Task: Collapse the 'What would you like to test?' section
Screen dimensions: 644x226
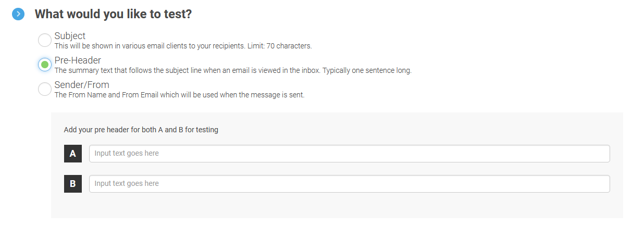Action: pos(18,14)
